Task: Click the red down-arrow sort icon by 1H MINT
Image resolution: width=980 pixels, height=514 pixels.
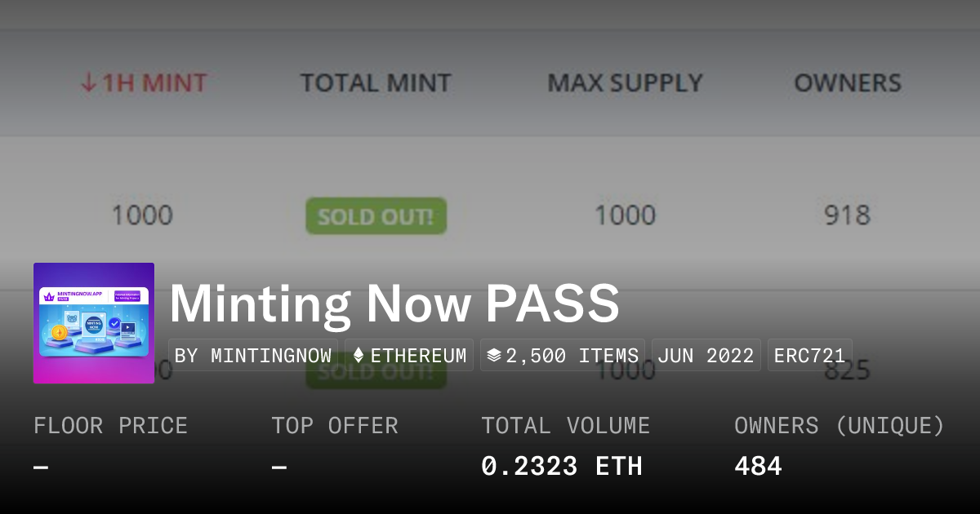Action: (x=88, y=82)
